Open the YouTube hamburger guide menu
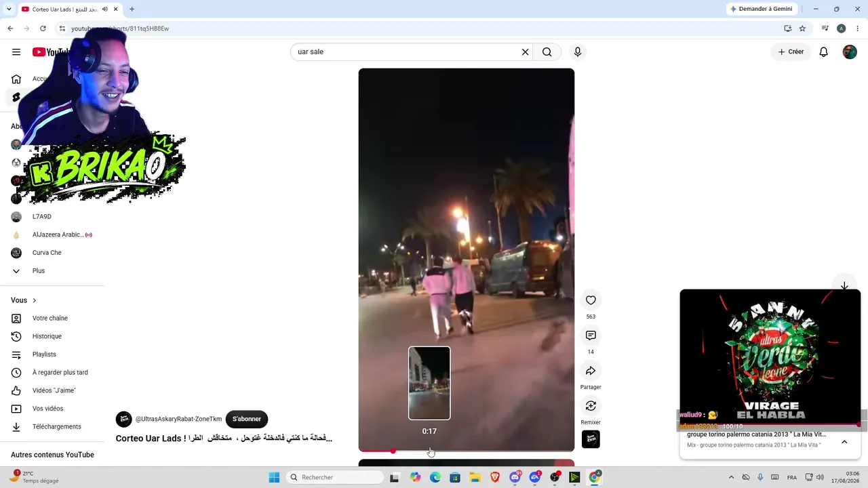 16,52
